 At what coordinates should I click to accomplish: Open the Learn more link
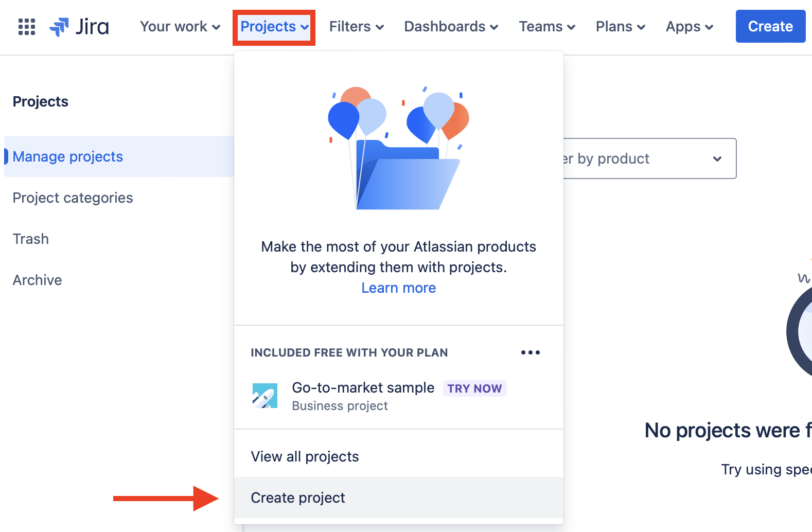pyautogui.click(x=398, y=288)
